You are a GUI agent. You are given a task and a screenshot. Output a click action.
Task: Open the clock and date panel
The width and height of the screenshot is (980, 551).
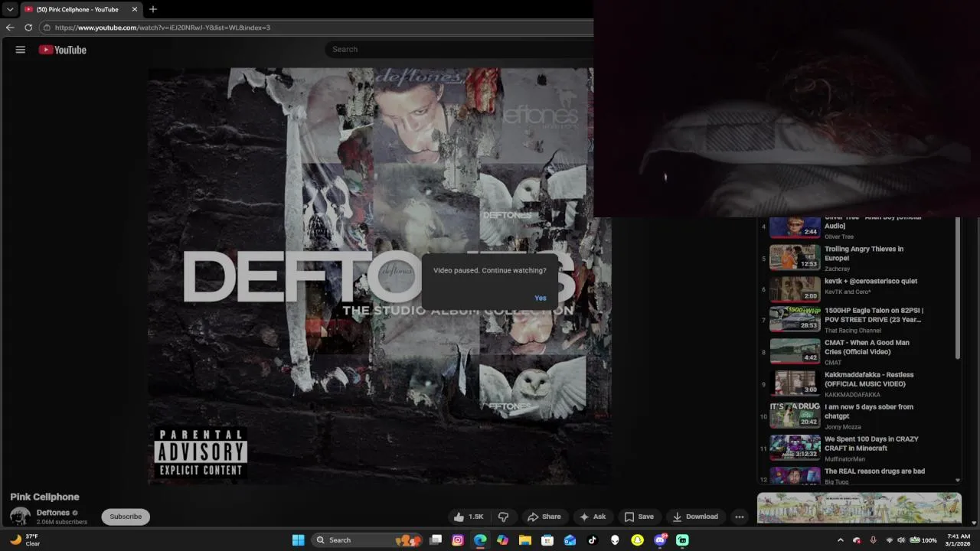click(x=959, y=540)
